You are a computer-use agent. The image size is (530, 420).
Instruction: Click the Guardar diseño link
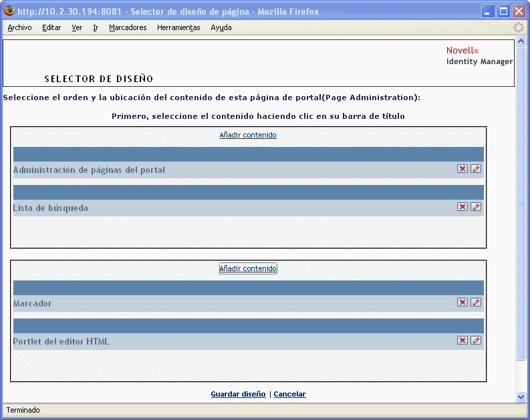click(x=238, y=394)
